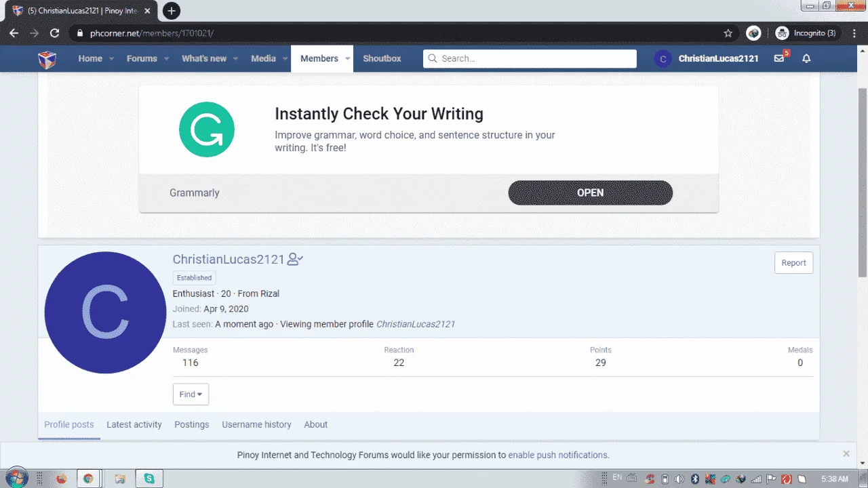Image resolution: width=868 pixels, height=488 pixels.
Task: Click the taskbar clock showing 5:38 AM
Action: (x=834, y=479)
